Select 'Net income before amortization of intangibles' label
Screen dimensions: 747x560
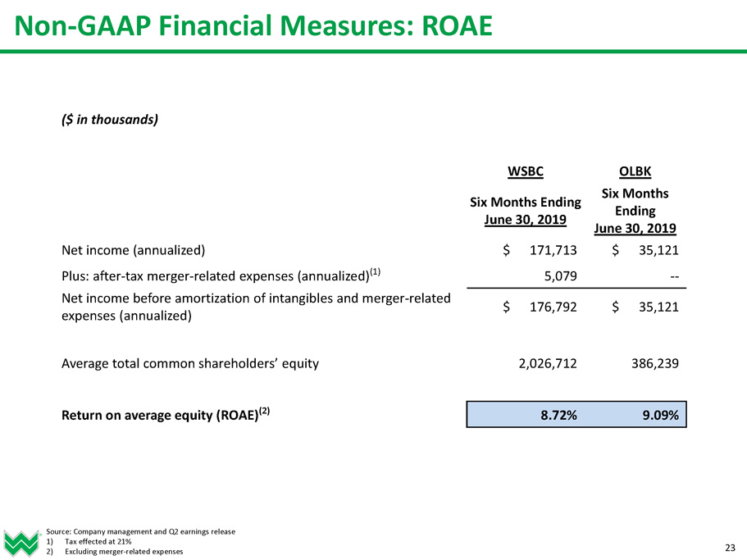tap(257, 307)
